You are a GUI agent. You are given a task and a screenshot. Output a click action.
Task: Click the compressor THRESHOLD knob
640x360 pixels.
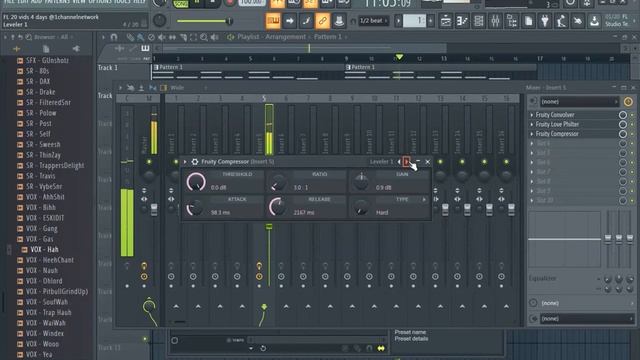point(196,182)
